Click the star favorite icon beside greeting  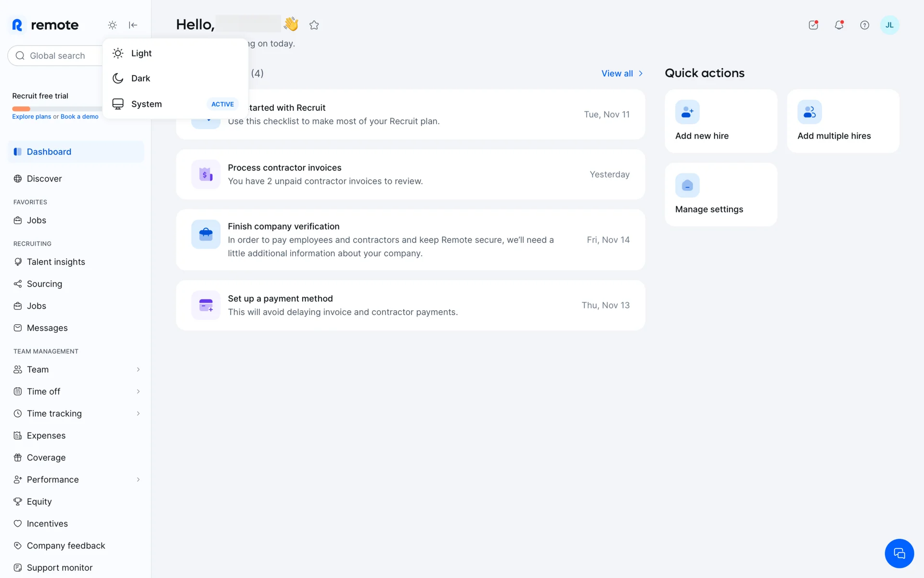(x=314, y=25)
